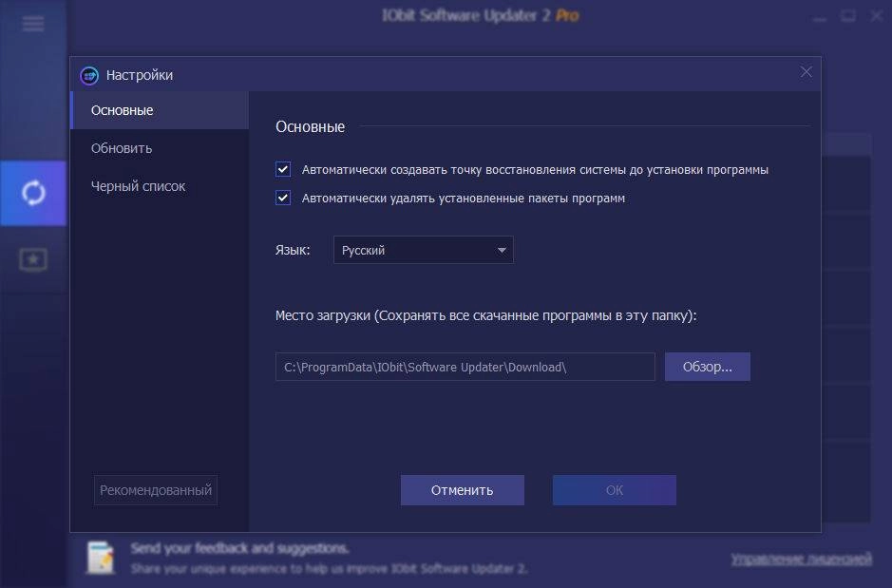This screenshot has width=892, height=588.
Task: Close the Настройки dialog
Action: point(807,72)
